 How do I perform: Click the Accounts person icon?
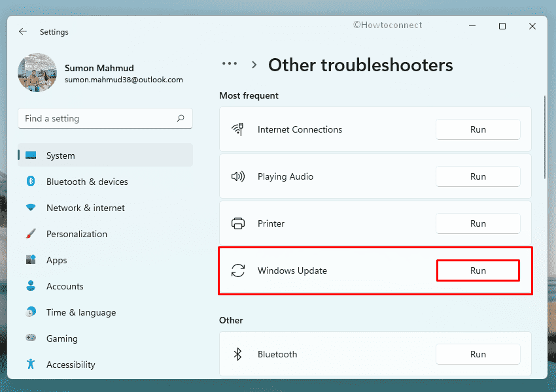(x=31, y=286)
